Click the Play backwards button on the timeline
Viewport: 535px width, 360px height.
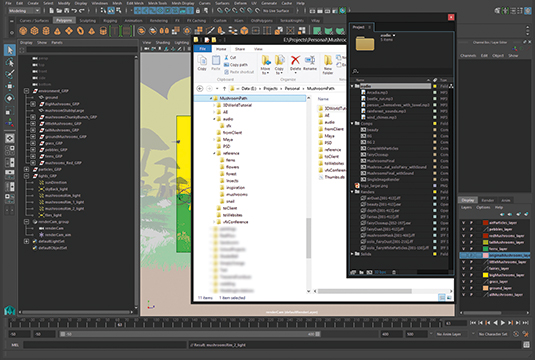click(495, 322)
